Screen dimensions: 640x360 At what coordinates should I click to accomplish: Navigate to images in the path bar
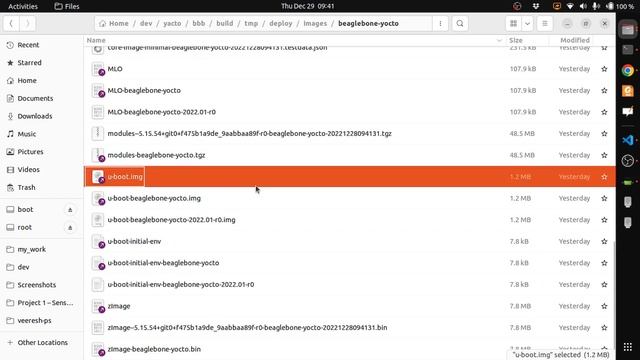click(x=315, y=23)
